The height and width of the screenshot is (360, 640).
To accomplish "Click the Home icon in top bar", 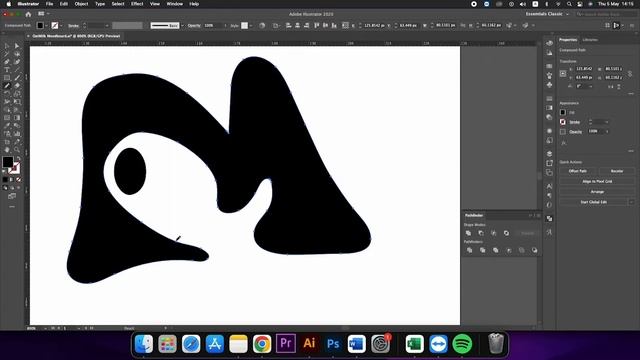I will [x=28, y=14].
